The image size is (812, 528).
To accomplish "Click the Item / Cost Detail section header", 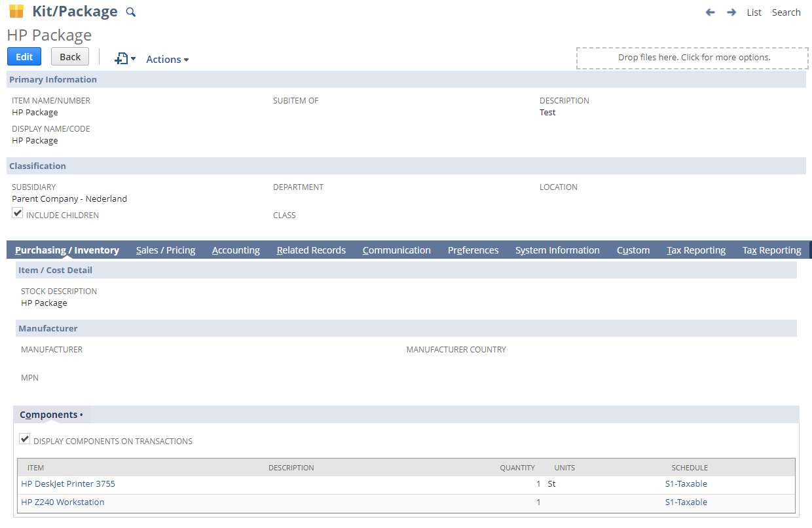I will click(406, 270).
